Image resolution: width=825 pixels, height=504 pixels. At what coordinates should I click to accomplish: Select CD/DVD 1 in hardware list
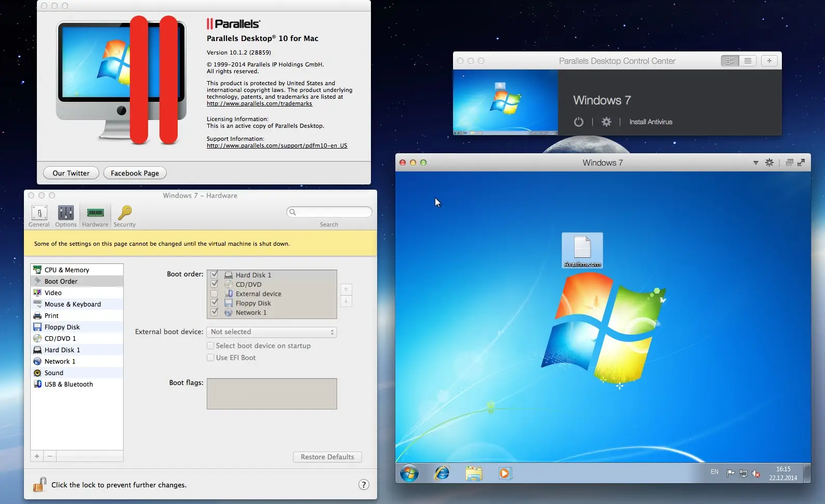click(77, 338)
